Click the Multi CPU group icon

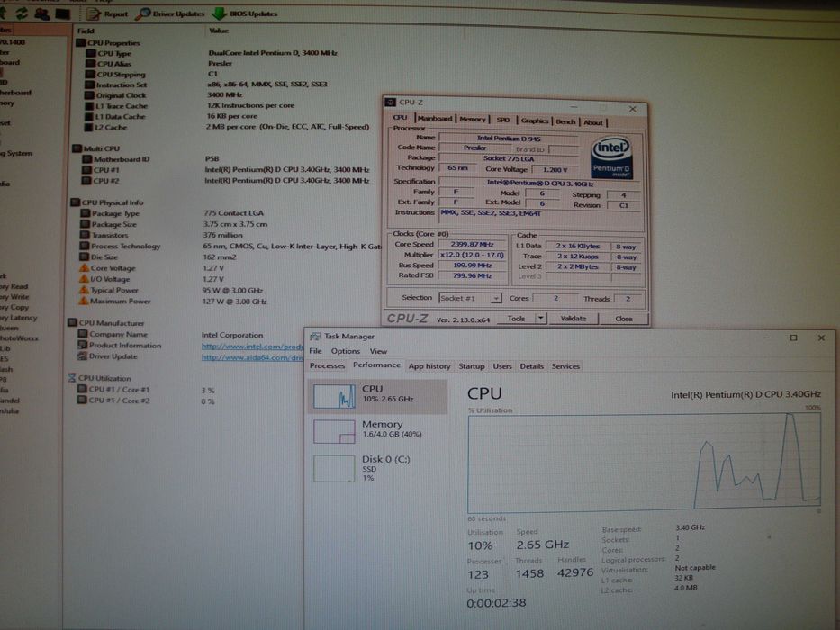click(x=77, y=148)
